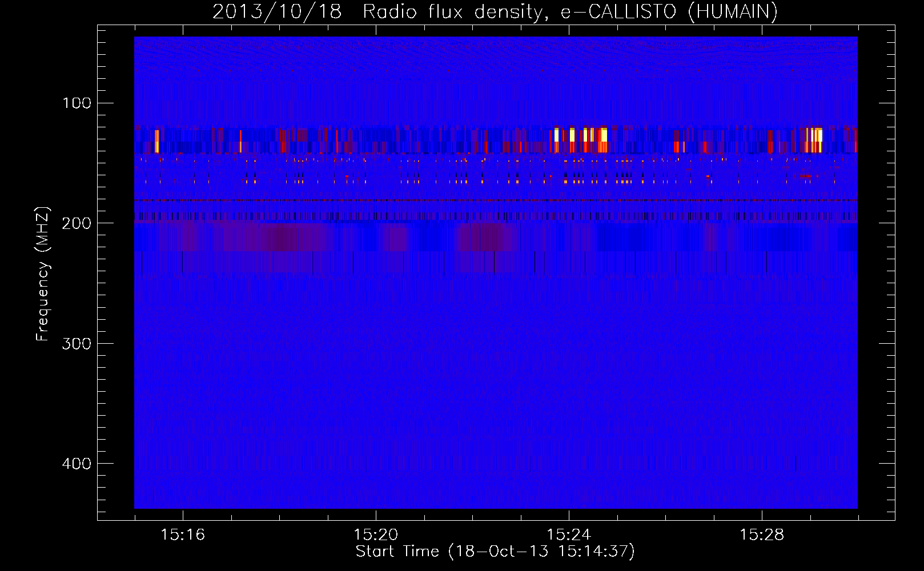
Task: Click the '15:24' time tick label
Action: tap(569, 535)
